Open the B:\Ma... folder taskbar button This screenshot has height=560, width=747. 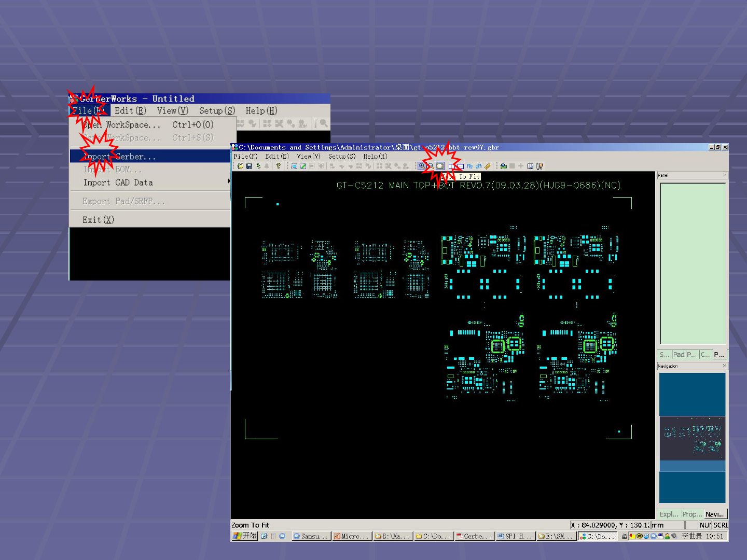pos(392,536)
